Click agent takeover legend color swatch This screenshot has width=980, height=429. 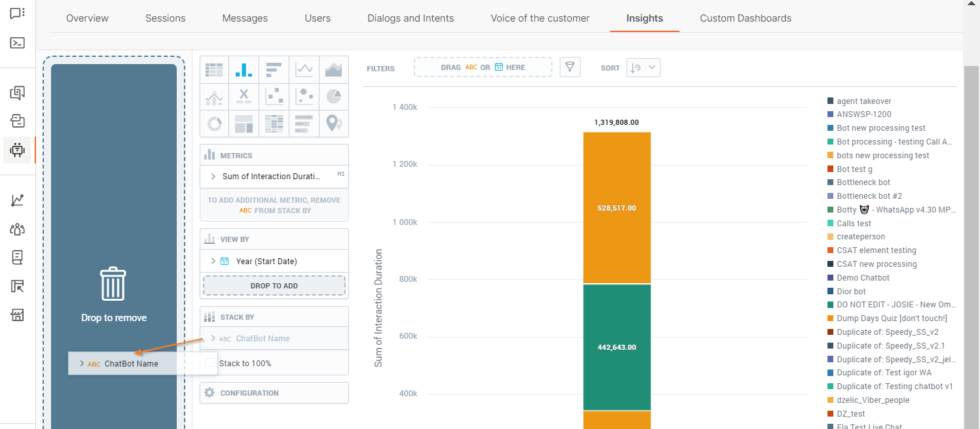coord(831,101)
